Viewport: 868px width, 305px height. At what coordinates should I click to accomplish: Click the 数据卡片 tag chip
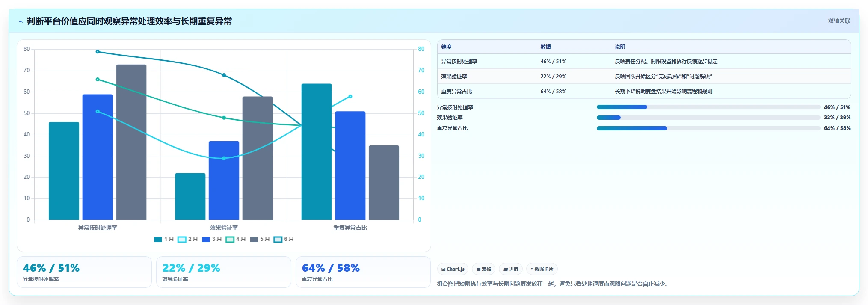542,269
